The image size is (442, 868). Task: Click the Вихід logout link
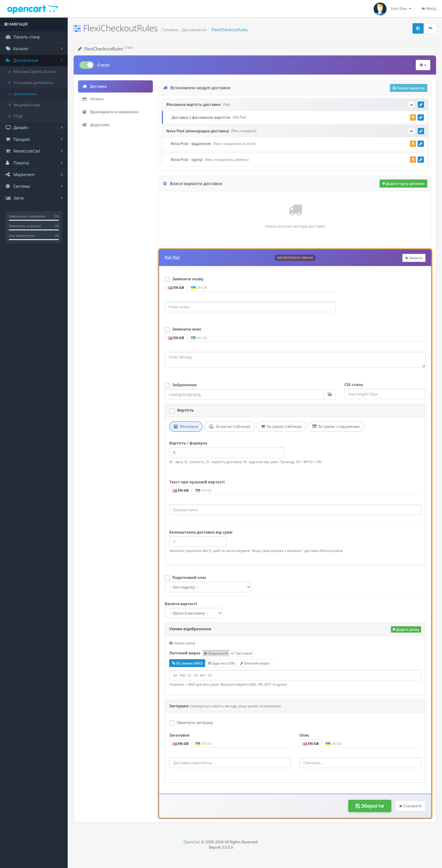pos(428,9)
